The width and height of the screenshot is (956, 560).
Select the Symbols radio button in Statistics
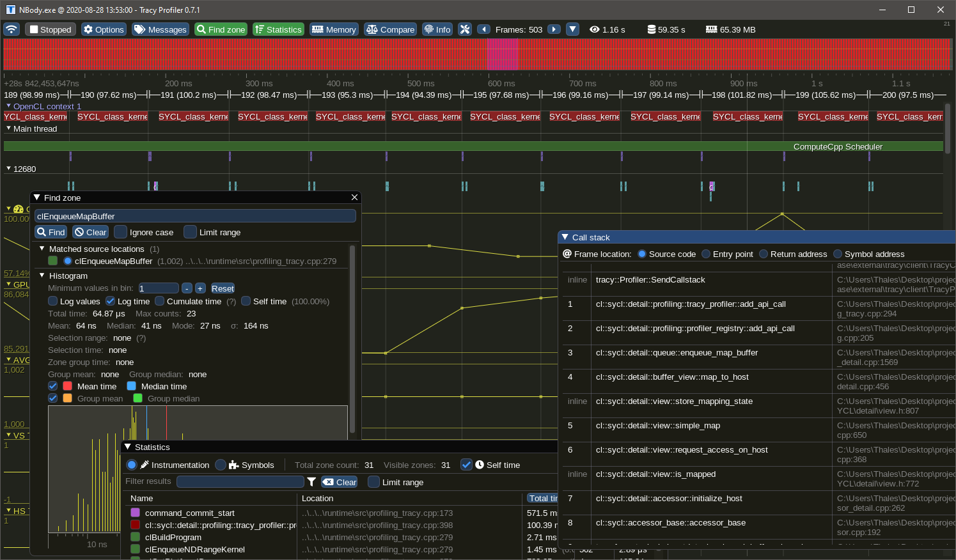point(223,465)
